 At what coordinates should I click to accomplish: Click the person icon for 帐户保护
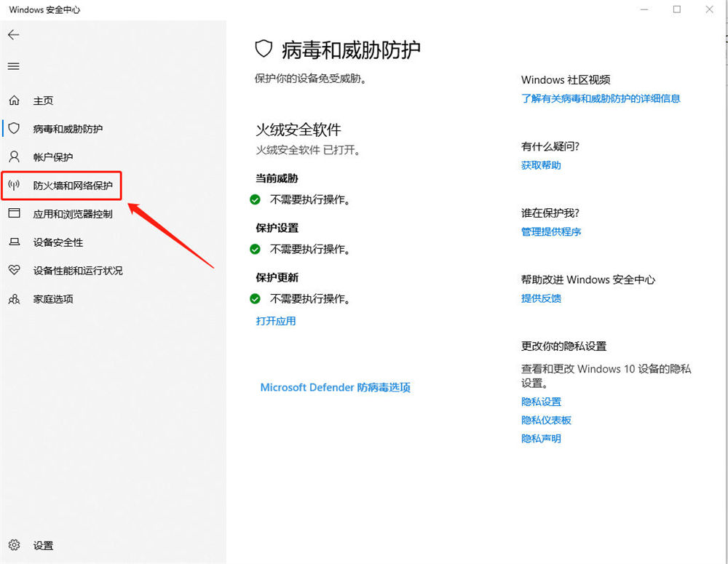pos(15,156)
